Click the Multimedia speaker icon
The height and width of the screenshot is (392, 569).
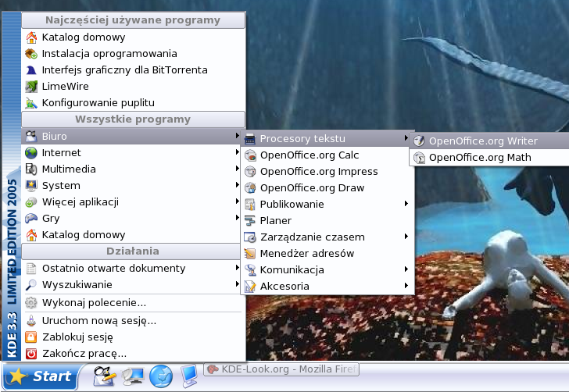pos(31,169)
